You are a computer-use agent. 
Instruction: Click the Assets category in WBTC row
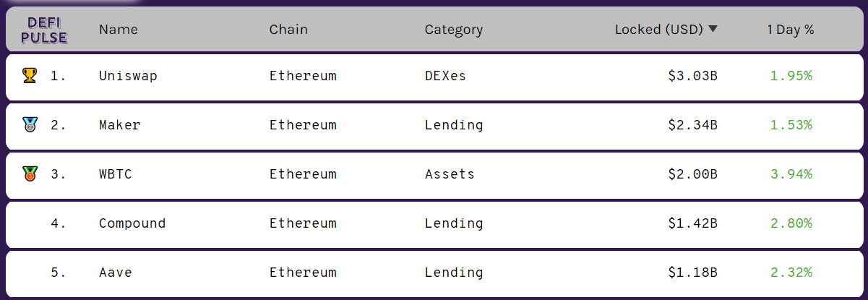point(450,174)
